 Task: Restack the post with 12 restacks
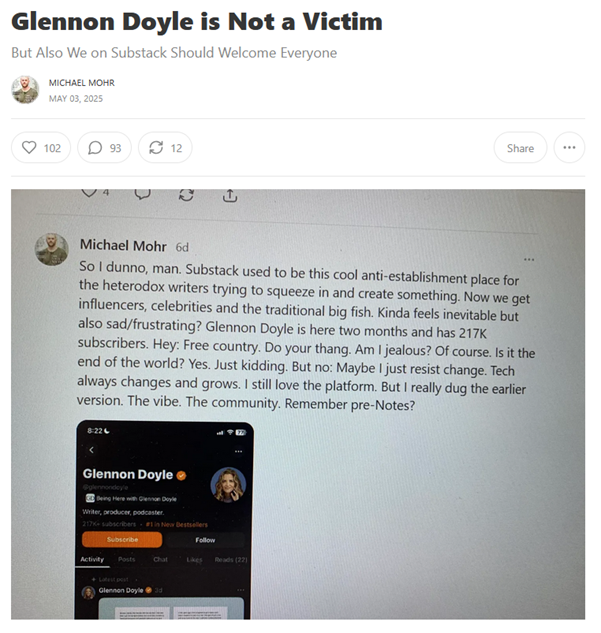click(165, 148)
